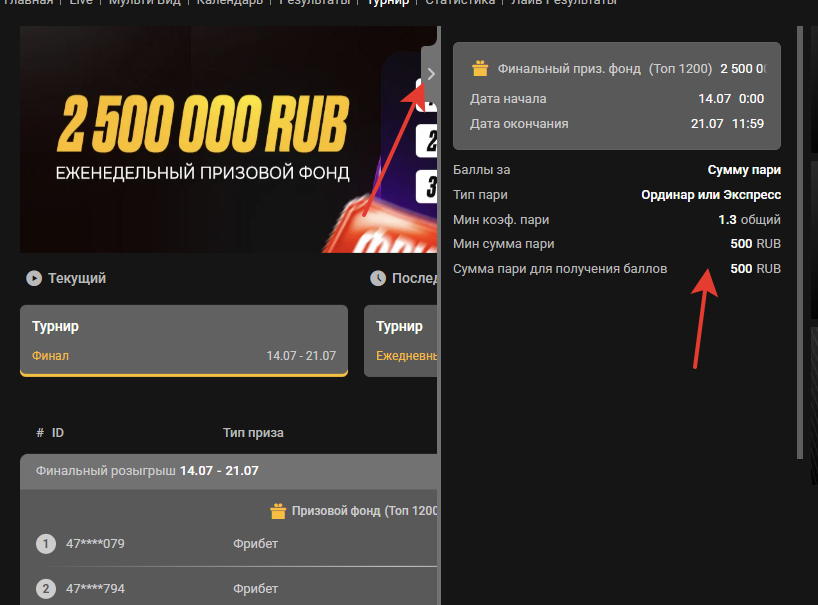Select the Турнир Финал card

(x=184, y=340)
